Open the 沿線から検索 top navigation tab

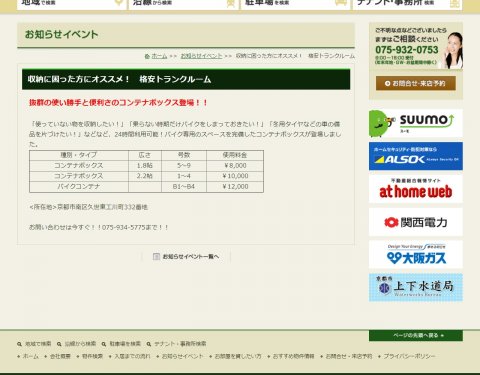(183, 4)
